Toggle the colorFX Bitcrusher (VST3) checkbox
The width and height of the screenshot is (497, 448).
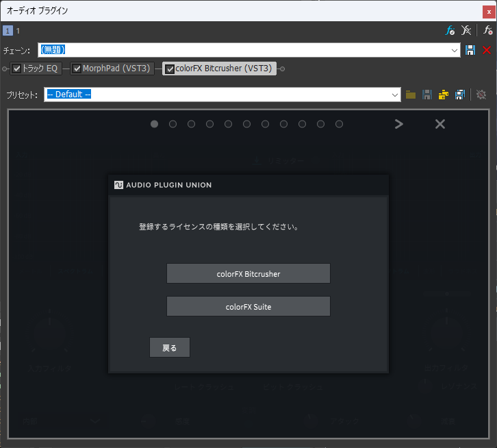click(170, 69)
